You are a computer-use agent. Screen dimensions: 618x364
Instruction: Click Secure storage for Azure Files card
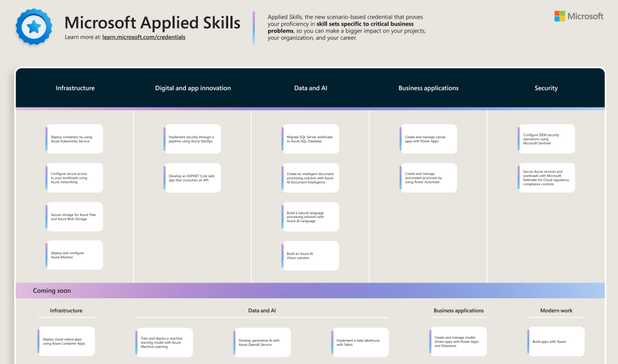[x=74, y=217]
